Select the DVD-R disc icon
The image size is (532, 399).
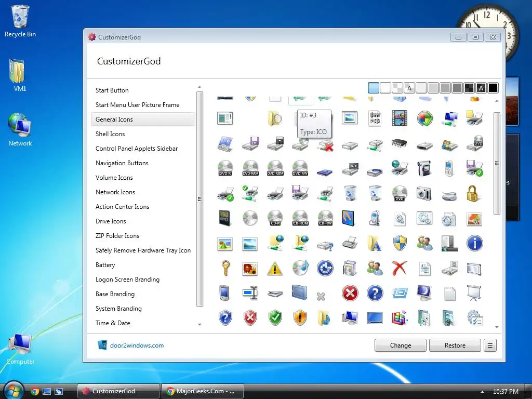point(225,168)
